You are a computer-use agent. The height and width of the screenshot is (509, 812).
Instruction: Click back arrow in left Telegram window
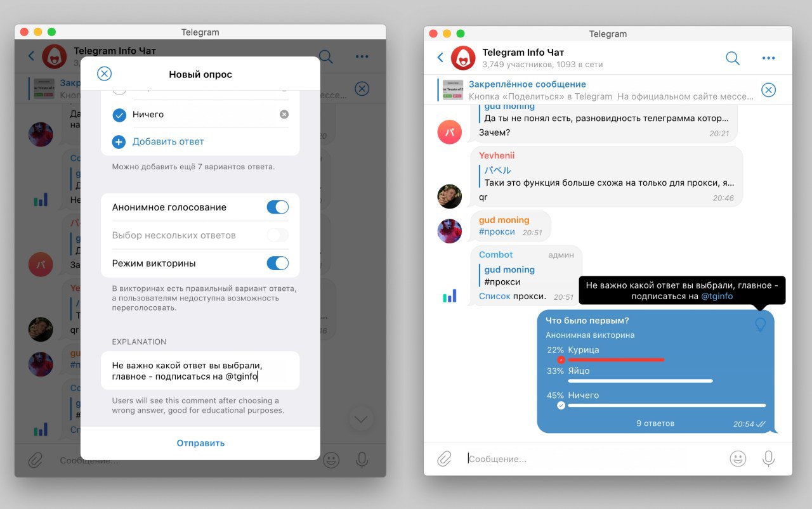31,56
